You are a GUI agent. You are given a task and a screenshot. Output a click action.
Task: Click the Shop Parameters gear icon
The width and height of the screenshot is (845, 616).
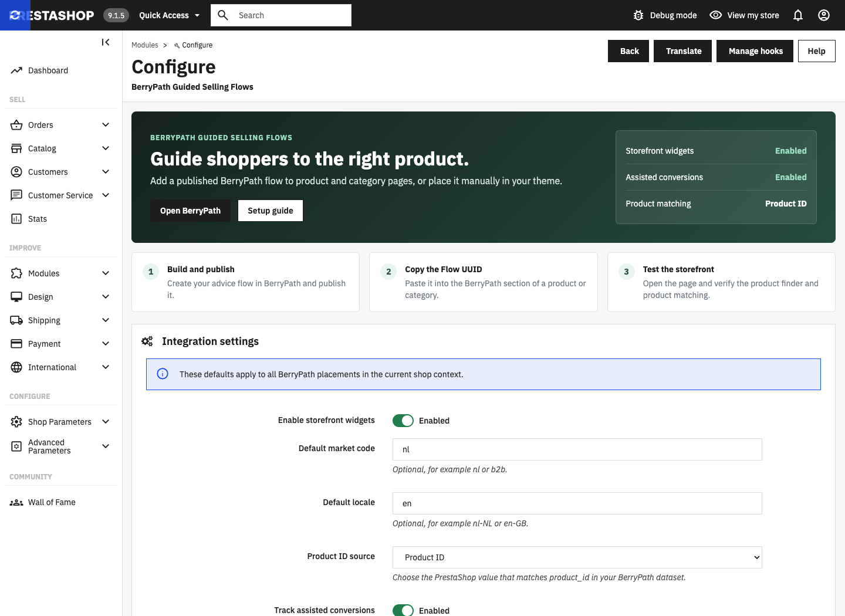pyautogui.click(x=16, y=422)
